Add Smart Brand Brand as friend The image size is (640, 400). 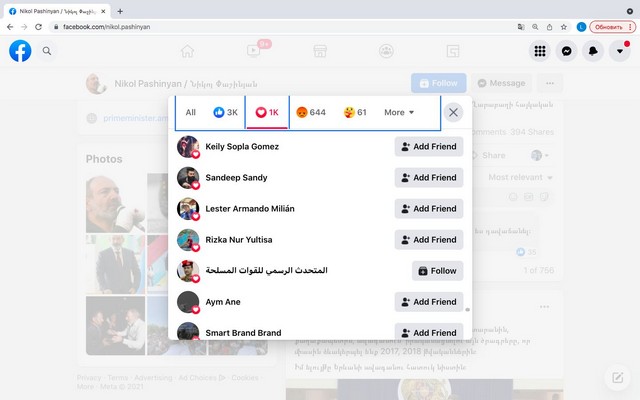pyautogui.click(x=429, y=331)
